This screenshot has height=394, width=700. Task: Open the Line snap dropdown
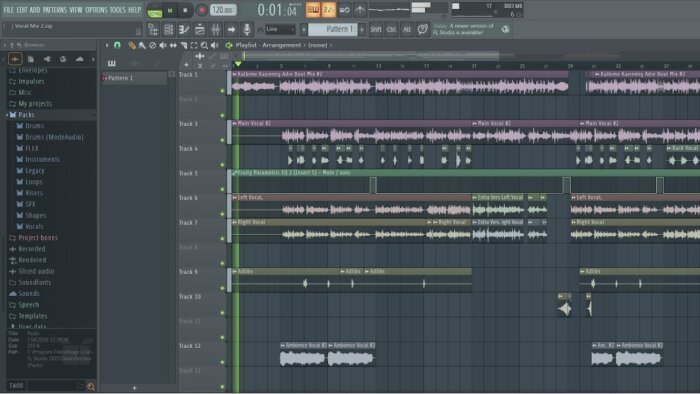(280, 29)
